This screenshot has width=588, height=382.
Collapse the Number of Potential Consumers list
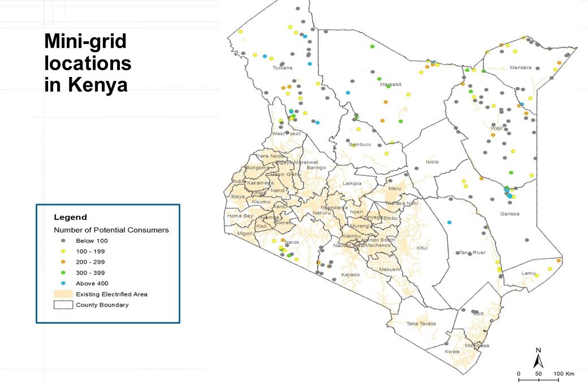click(x=111, y=230)
